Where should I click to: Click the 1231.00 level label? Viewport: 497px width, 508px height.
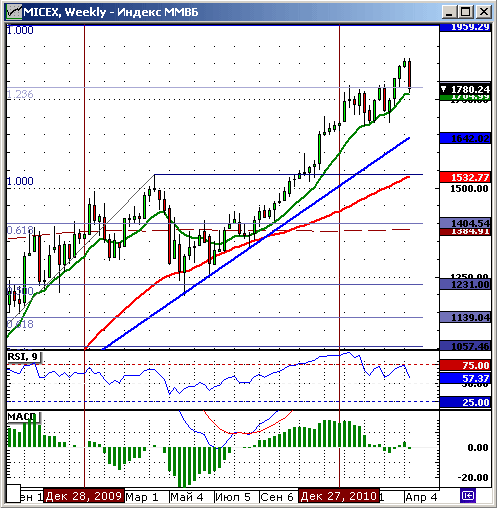[x=465, y=284]
